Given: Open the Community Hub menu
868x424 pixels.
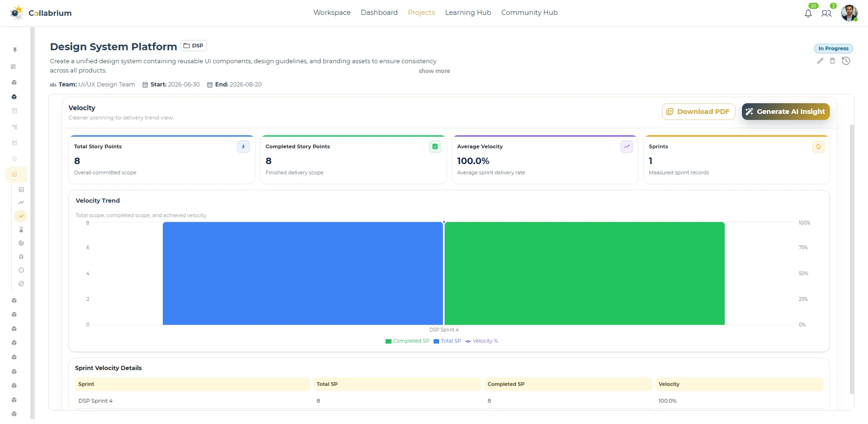Looking at the screenshot, I should 529,13.
